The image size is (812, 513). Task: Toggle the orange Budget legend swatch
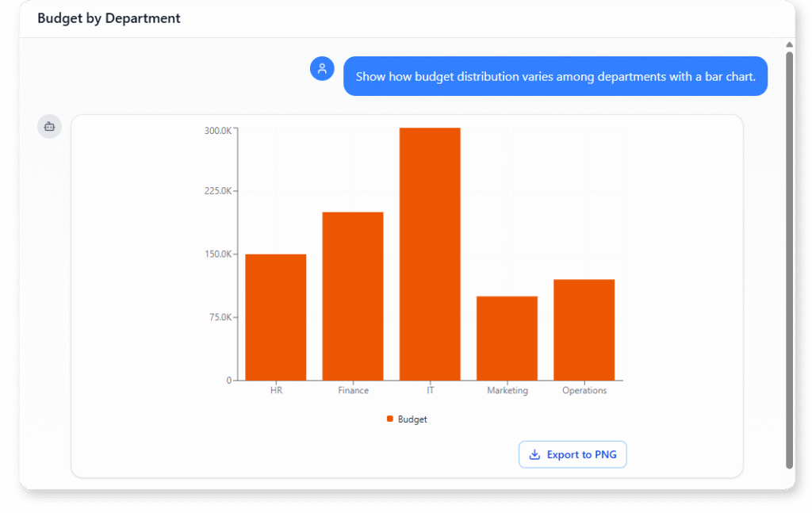[x=389, y=419]
